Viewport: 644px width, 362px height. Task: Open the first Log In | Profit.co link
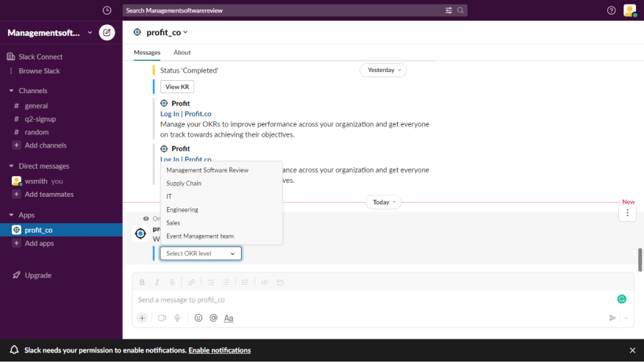coord(186,114)
